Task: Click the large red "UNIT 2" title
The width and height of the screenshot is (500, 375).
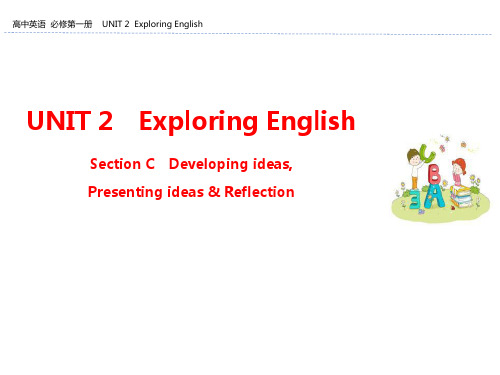Action: coord(70,120)
